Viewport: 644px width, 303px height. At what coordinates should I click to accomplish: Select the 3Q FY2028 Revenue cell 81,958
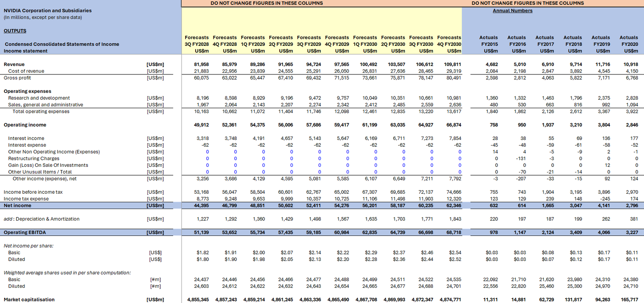pos(201,64)
